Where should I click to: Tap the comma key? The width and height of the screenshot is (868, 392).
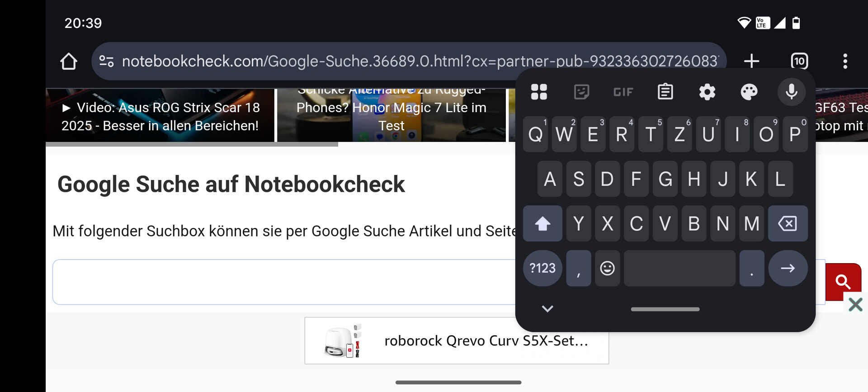point(578,268)
